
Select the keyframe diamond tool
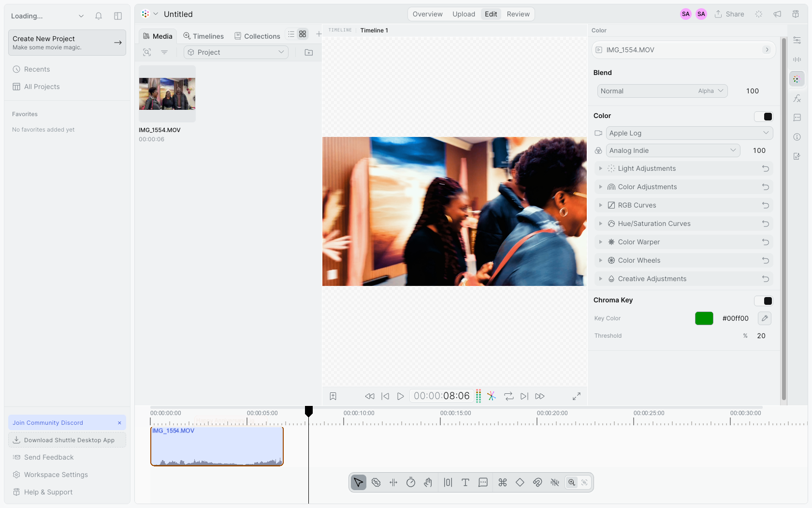520,482
